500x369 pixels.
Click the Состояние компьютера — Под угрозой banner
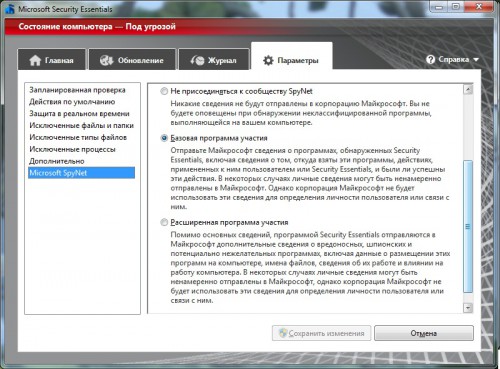pyautogui.click(x=249, y=27)
